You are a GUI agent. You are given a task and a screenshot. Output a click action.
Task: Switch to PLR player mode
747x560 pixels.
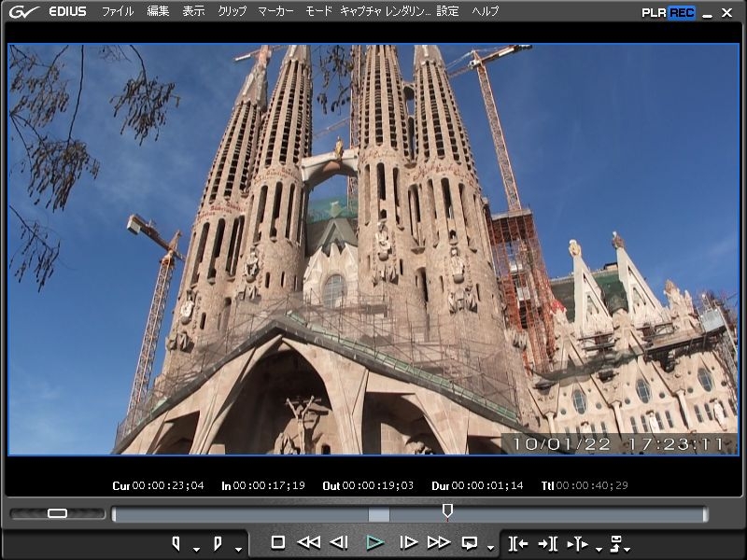coord(654,12)
